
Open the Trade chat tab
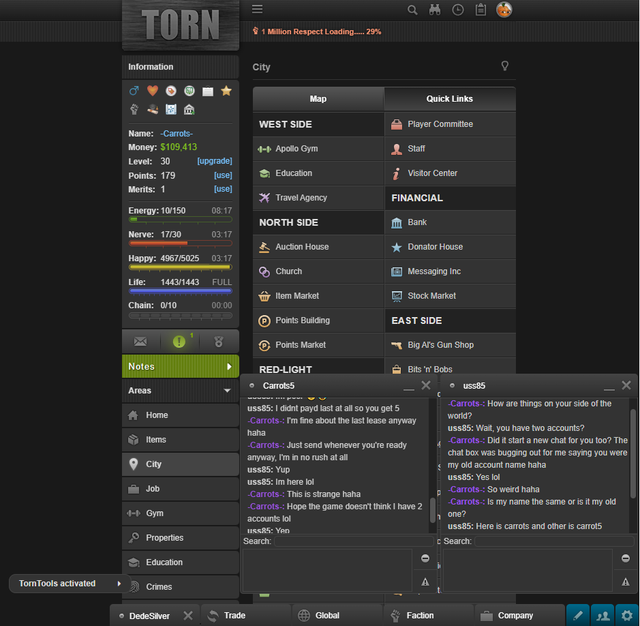[x=246, y=615]
